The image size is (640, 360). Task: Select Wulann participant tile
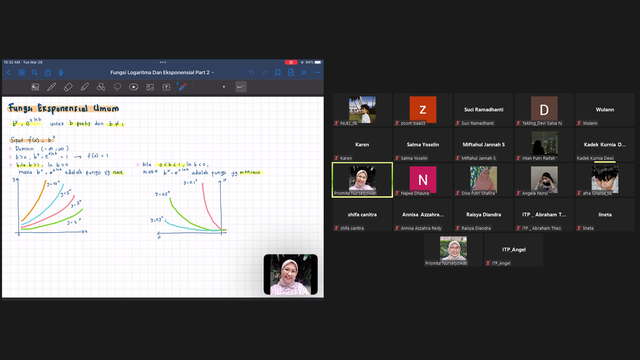click(x=604, y=110)
